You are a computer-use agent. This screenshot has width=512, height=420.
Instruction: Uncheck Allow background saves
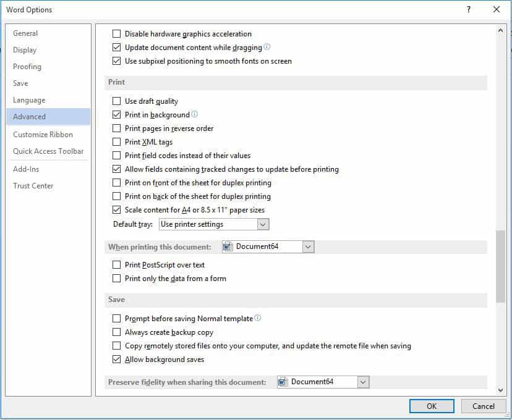coord(117,359)
